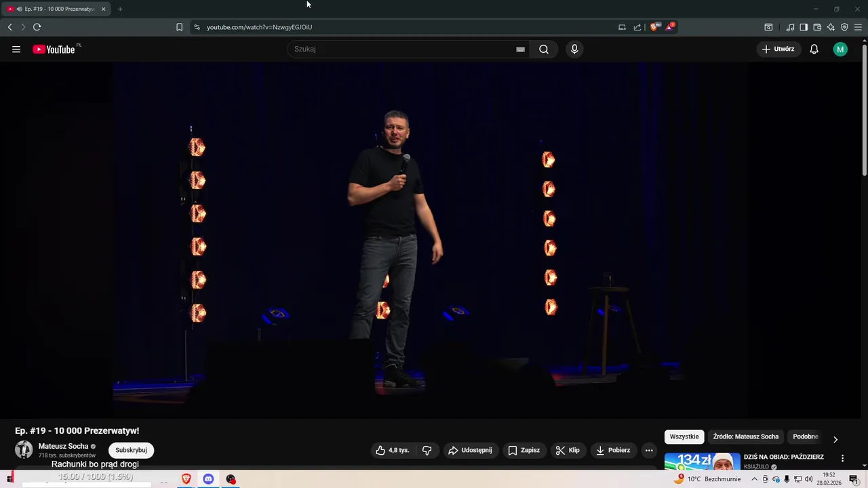This screenshot has width=868, height=488.
Task: Bookmark this page with bookmark icon
Action: [x=179, y=27]
